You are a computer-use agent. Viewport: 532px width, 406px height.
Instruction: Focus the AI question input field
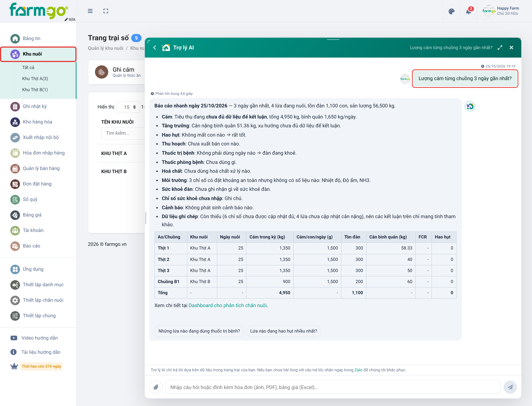pyautogui.click(x=333, y=387)
